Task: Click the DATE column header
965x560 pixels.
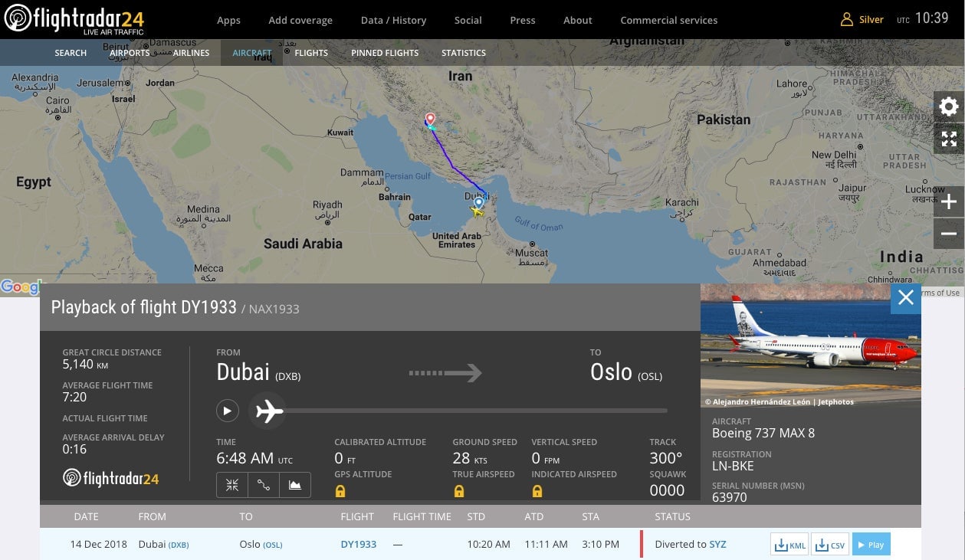Action: pos(86,517)
